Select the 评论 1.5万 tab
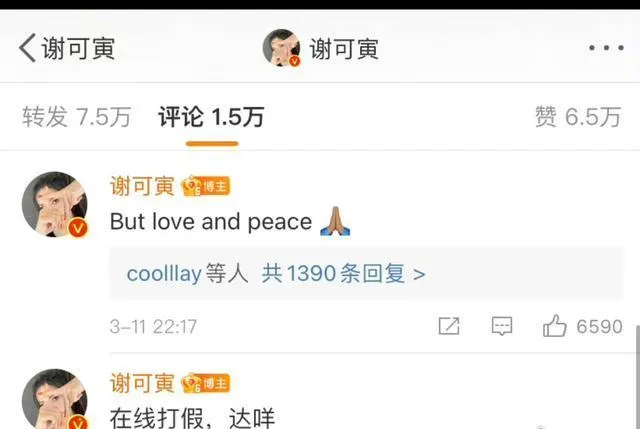640x429 pixels. tap(211, 117)
